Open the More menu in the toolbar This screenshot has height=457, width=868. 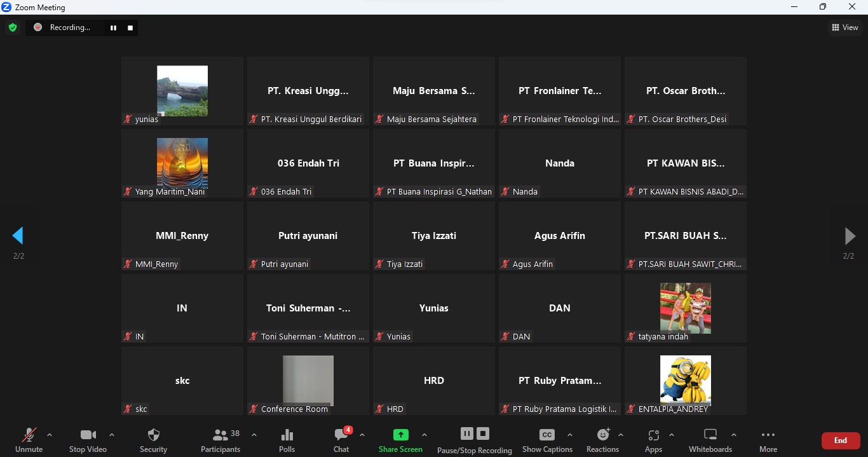tap(768, 440)
